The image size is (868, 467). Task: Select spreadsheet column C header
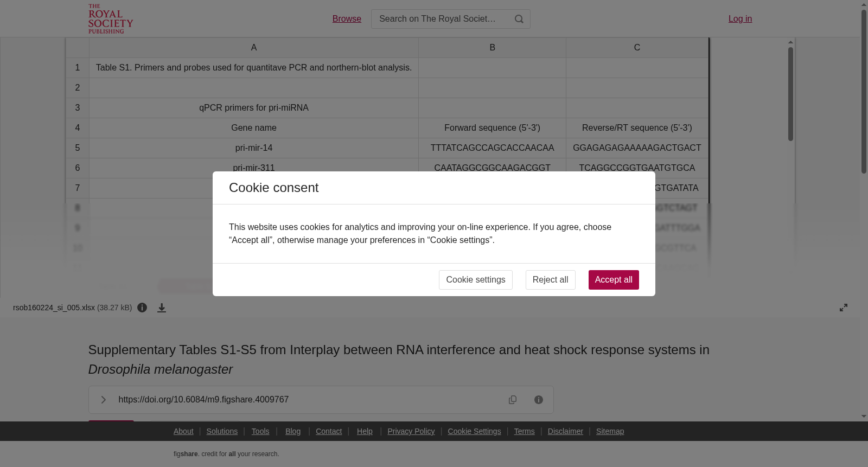click(637, 48)
